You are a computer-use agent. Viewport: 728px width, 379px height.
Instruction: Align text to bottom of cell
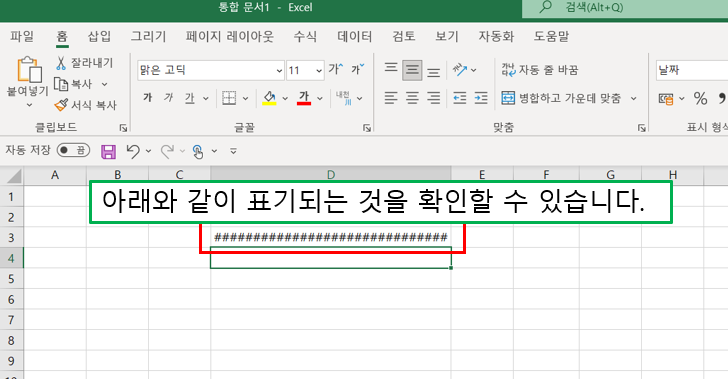pos(434,72)
